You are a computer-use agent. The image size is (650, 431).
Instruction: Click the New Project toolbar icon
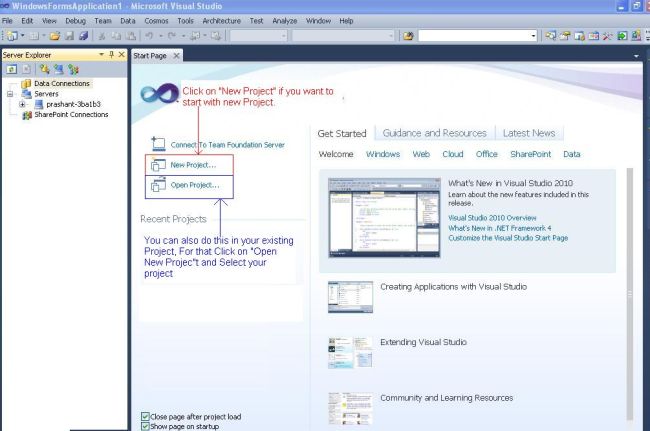(12, 36)
